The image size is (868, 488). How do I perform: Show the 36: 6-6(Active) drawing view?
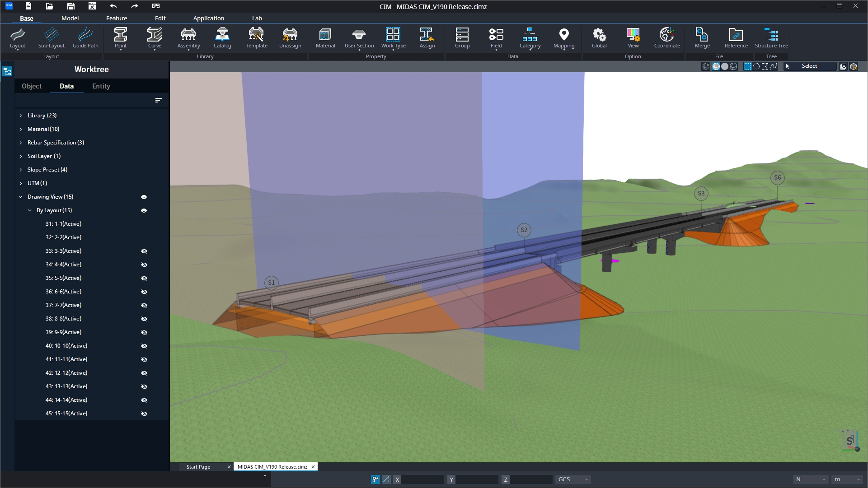pyautogui.click(x=144, y=292)
